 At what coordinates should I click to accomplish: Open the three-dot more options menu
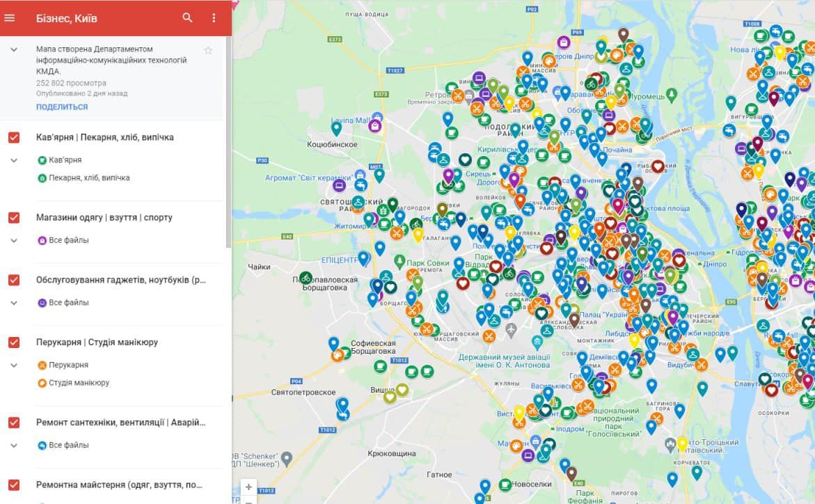click(214, 17)
